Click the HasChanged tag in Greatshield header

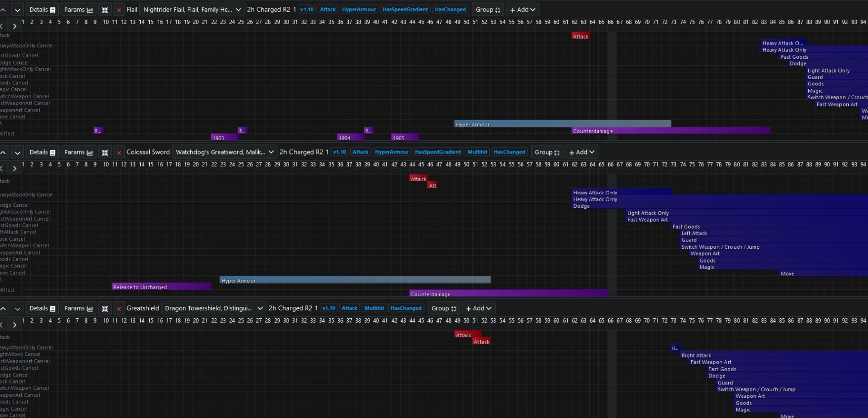406,308
